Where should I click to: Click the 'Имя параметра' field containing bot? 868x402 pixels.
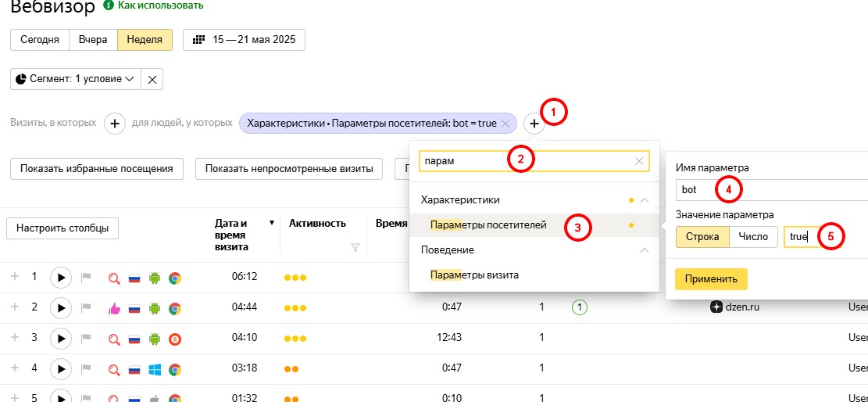(x=772, y=189)
